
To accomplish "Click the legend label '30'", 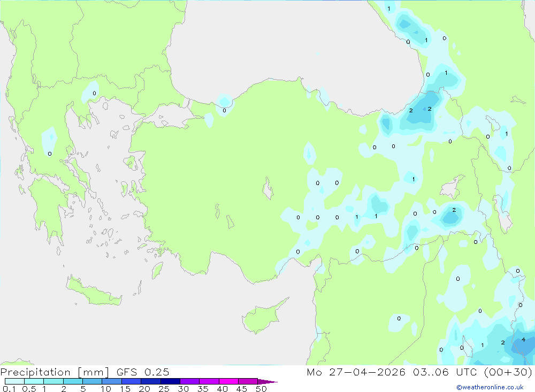I will (183, 389).
